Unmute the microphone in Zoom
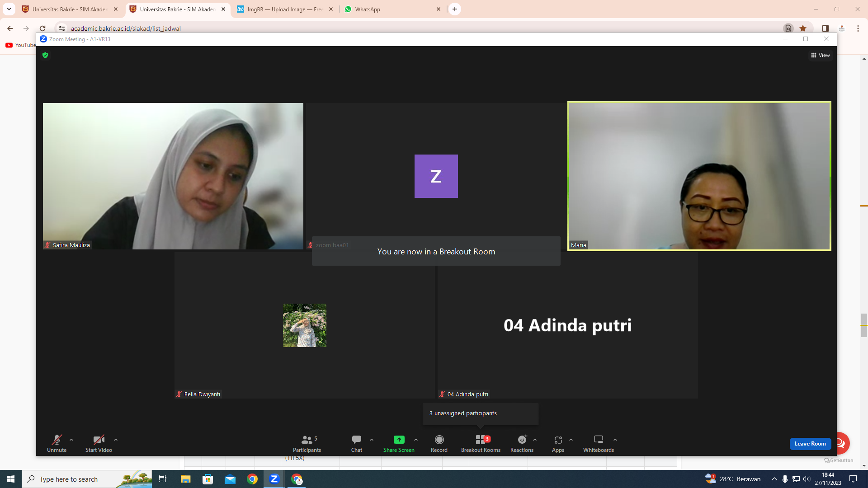 point(57,444)
